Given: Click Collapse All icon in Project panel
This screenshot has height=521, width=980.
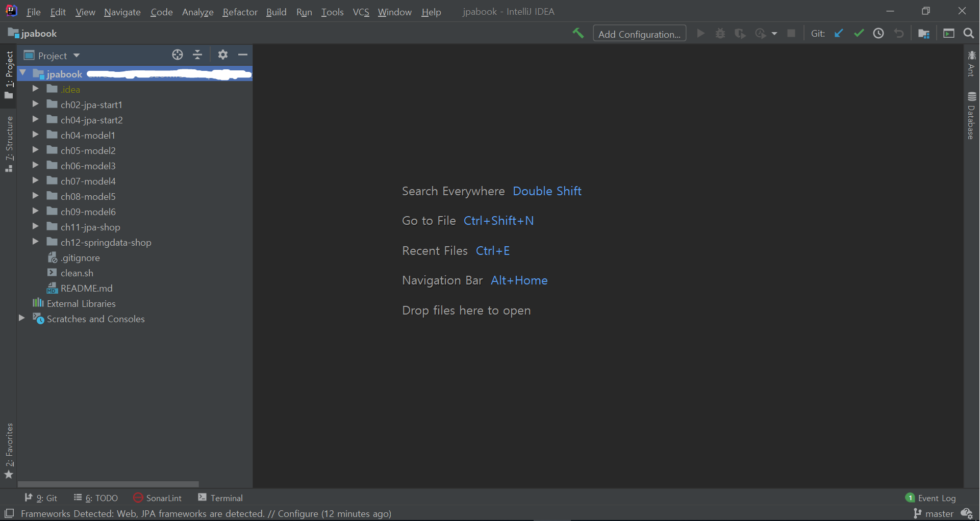Looking at the screenshot, I should [x=197, y=55].
